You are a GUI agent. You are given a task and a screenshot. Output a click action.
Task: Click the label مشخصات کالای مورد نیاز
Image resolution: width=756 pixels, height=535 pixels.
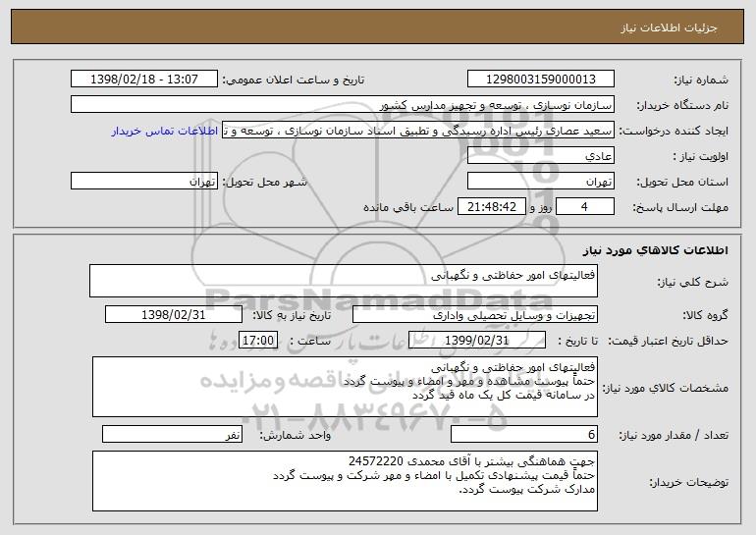(666, 388)
